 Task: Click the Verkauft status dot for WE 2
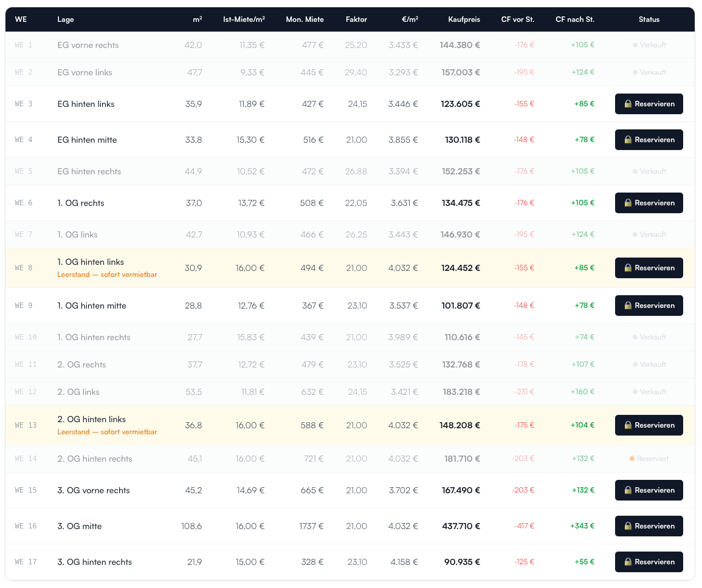pyautogui.click(x=635, y=72)
